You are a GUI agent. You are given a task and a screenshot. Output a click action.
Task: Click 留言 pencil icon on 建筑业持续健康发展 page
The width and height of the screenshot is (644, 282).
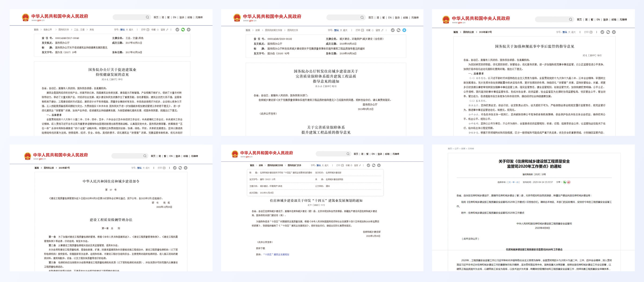tap(167, 30)
